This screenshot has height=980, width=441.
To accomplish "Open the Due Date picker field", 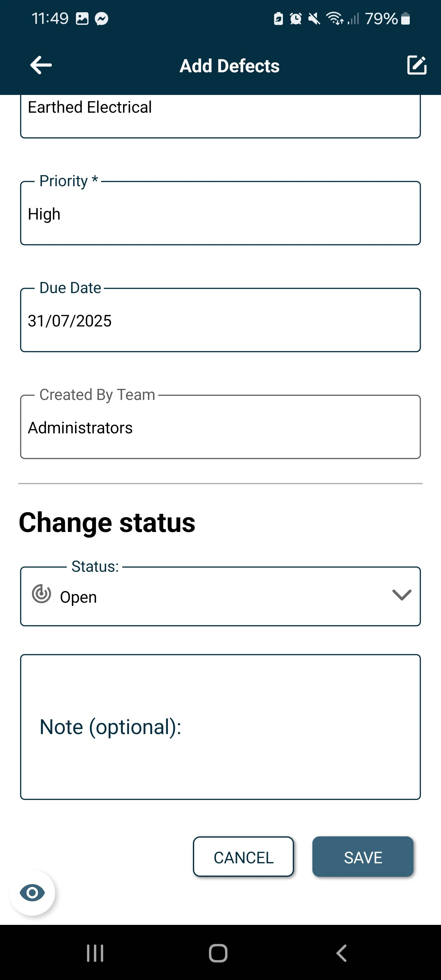I will (220, 320).
